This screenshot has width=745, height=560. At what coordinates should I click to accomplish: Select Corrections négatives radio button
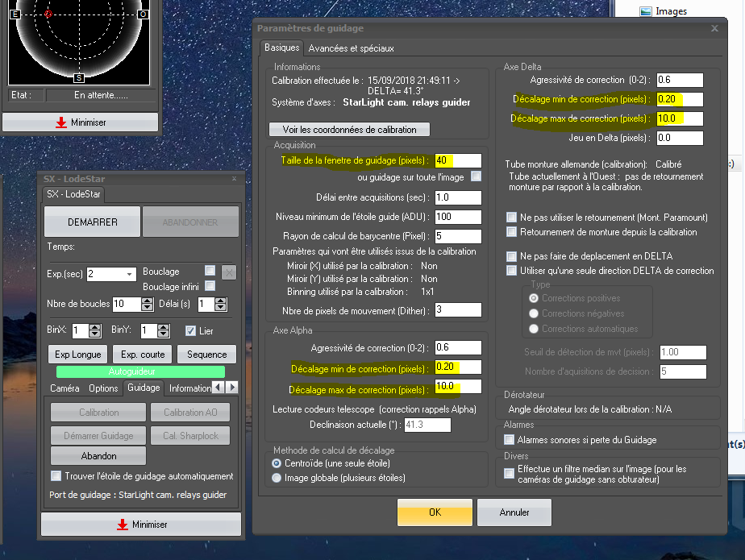click(x=534, y=313)
